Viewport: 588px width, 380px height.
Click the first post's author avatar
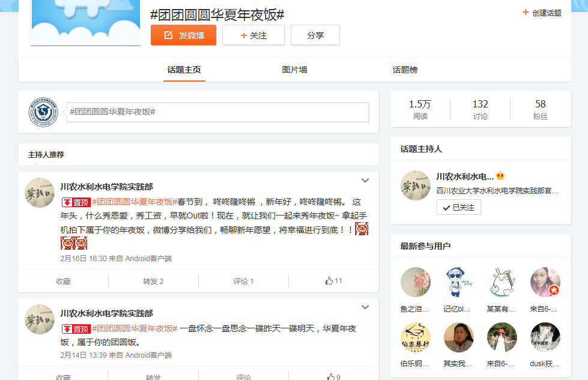pyautogui.click(x=40, y=193)
